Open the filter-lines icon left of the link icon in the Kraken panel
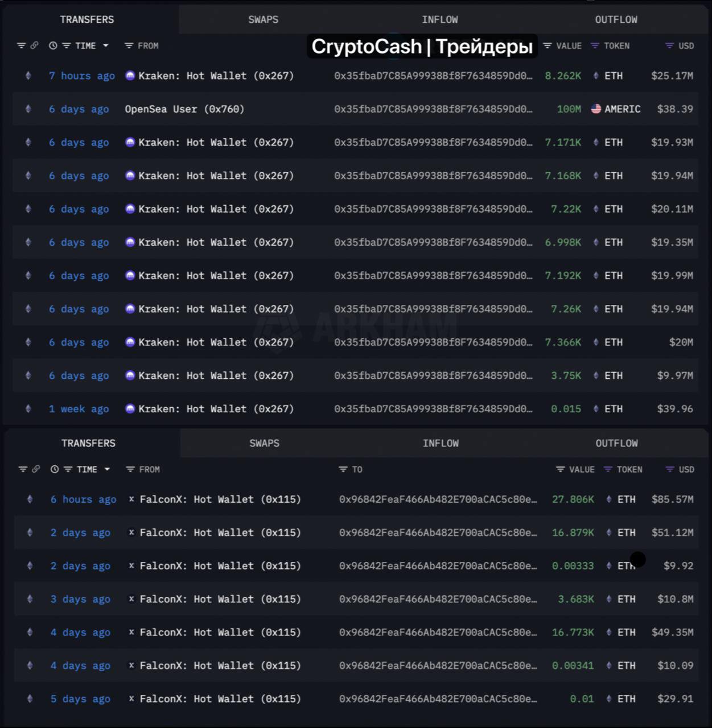Image resolution: width=712 pixels, height=728 pixels. (21, 45)
